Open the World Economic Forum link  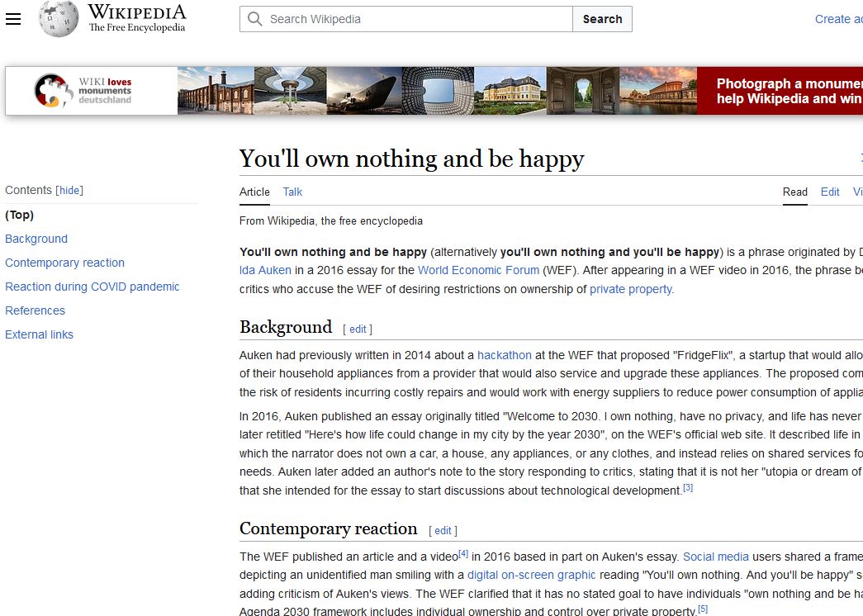click(x=478, y=270)
